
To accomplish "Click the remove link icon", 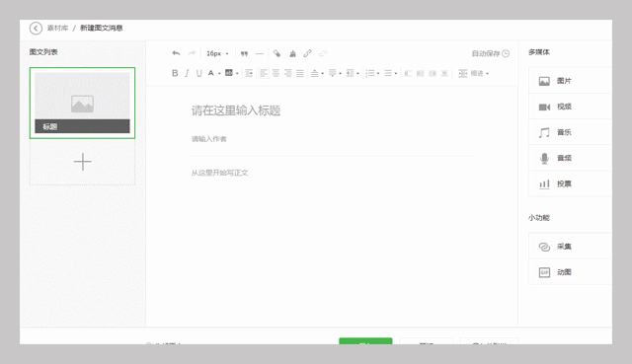I will (323, 53).
